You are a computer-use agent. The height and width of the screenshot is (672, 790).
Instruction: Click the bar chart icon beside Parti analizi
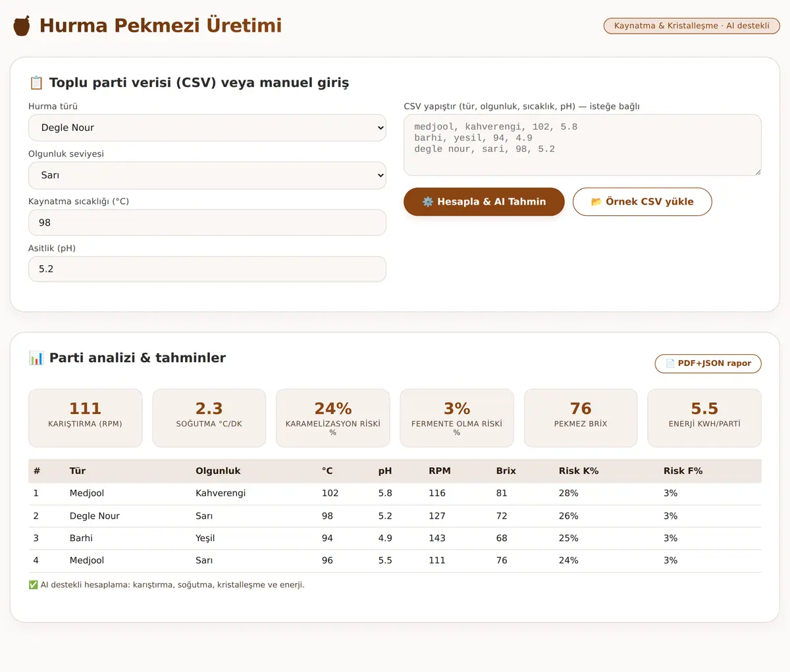36,358
